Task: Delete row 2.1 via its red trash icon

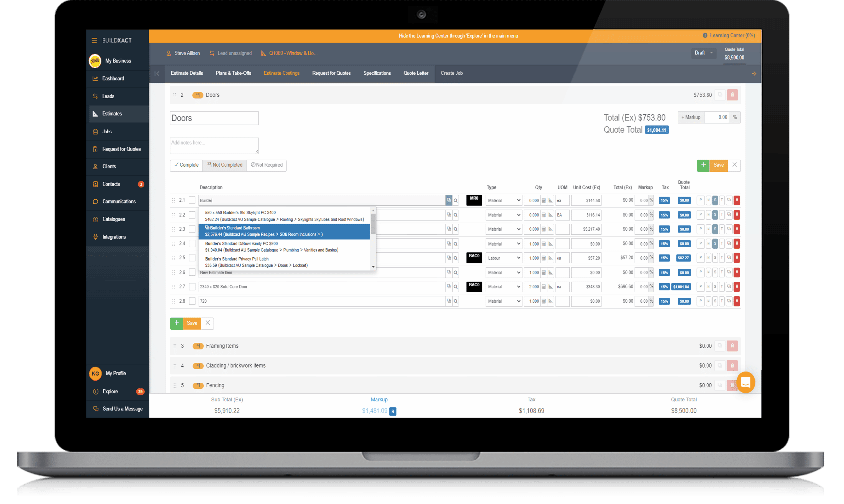Action: click(737, 200)
